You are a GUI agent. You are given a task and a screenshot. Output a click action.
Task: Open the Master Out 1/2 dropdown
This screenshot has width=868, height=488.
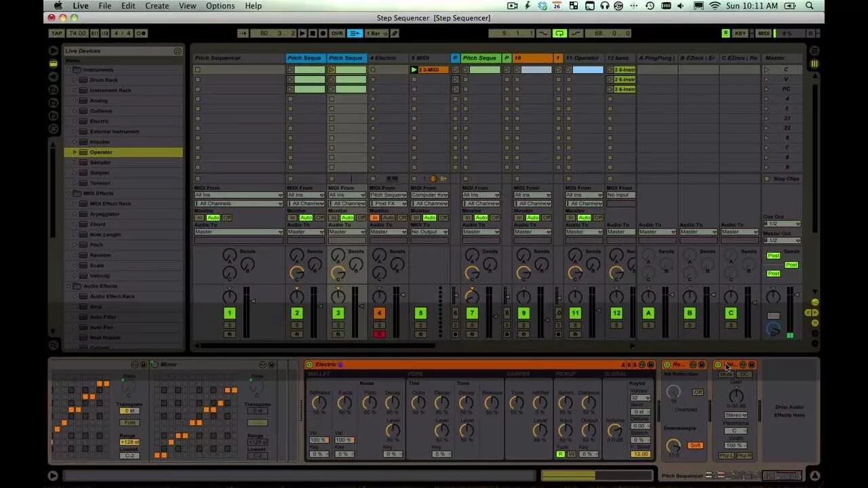click(x=783, y=241)
